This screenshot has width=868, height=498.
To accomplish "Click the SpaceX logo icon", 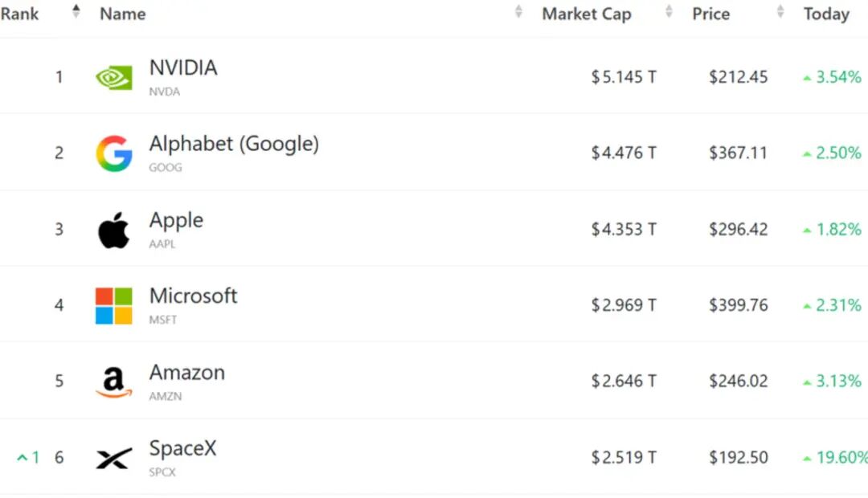I will 114,458.
